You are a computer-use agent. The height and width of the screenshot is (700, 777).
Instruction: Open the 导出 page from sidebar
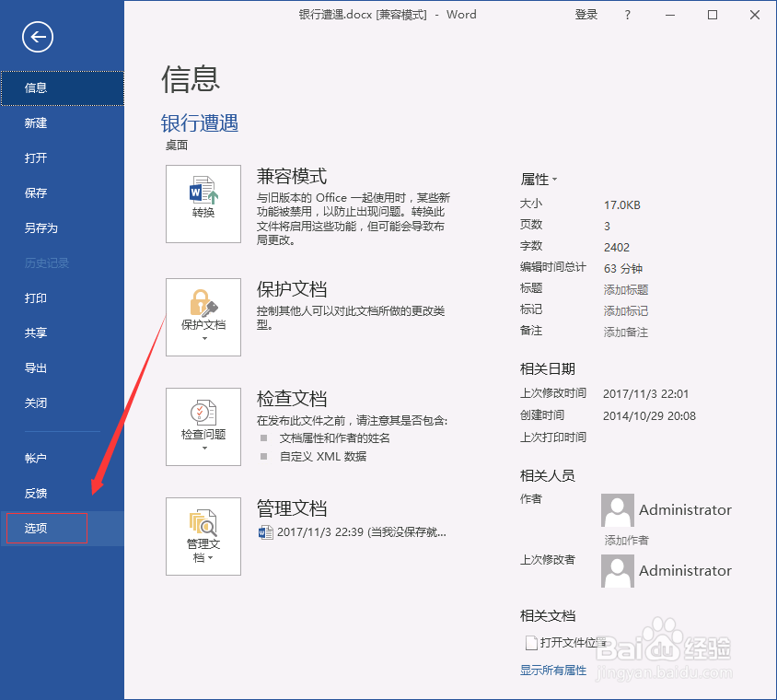pyautogui.click(x=62, y=367)
